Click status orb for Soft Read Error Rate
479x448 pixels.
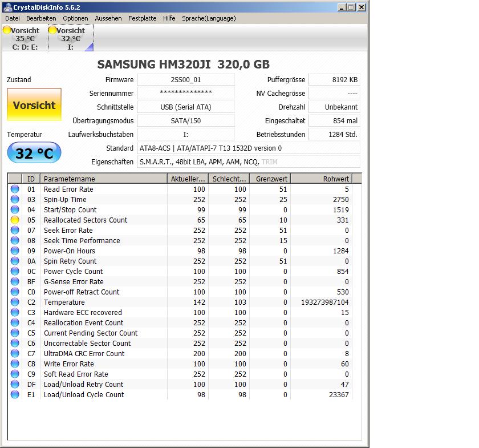tap(15, 374)
